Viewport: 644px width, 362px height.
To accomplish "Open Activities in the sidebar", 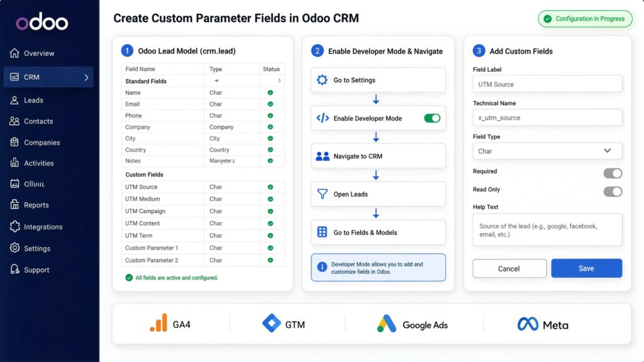I will 38,163.
